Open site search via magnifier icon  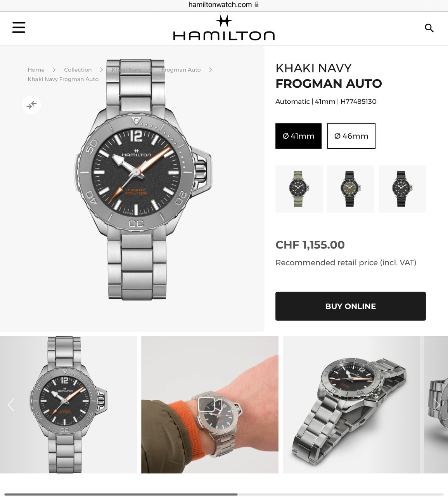[429, 28]
